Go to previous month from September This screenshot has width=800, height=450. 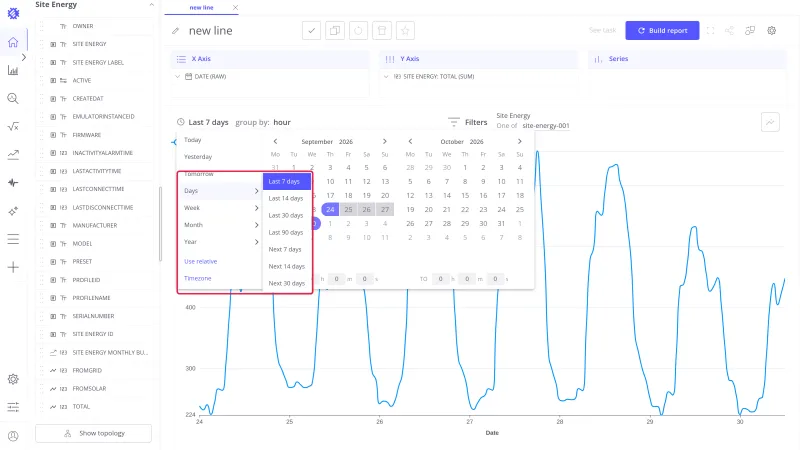tap(276, 141)
